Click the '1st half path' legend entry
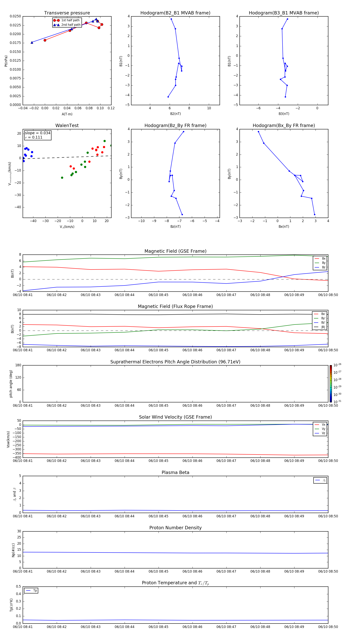Screen dimensions: 351x644 (x=66, y=20)
